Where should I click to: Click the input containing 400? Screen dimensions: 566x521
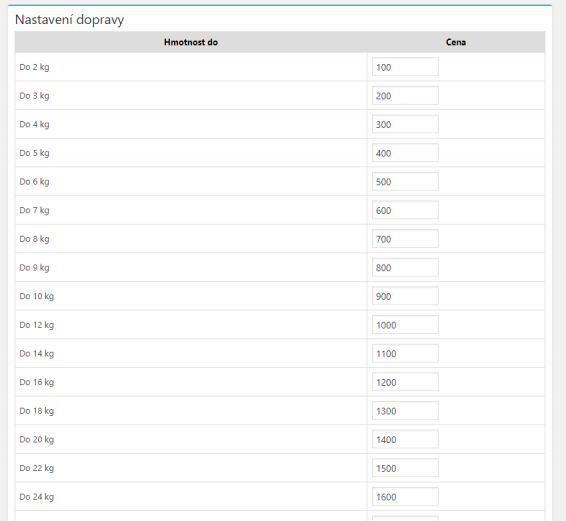tap(405, 153)
